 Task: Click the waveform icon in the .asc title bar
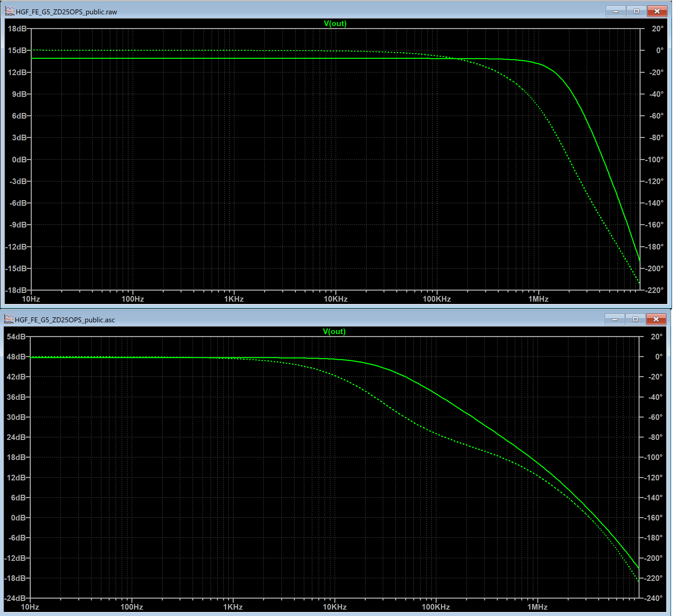(9, 319)
